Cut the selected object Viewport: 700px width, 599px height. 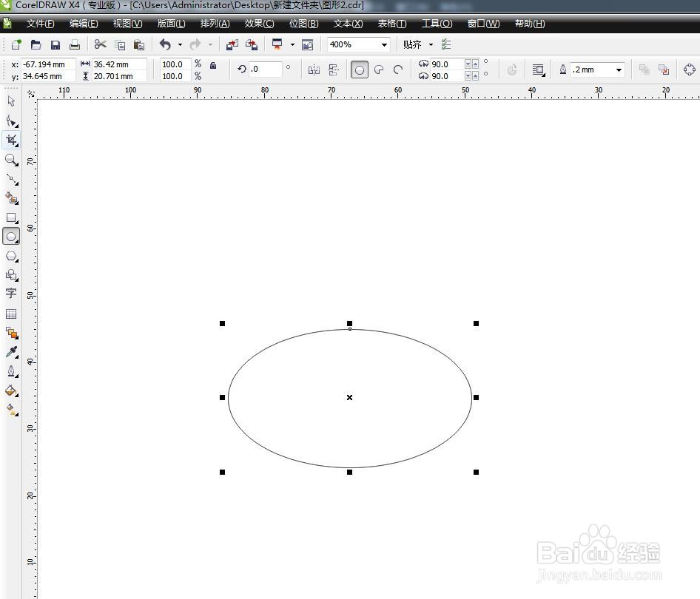pyautogui.click(x=101, y=44)
